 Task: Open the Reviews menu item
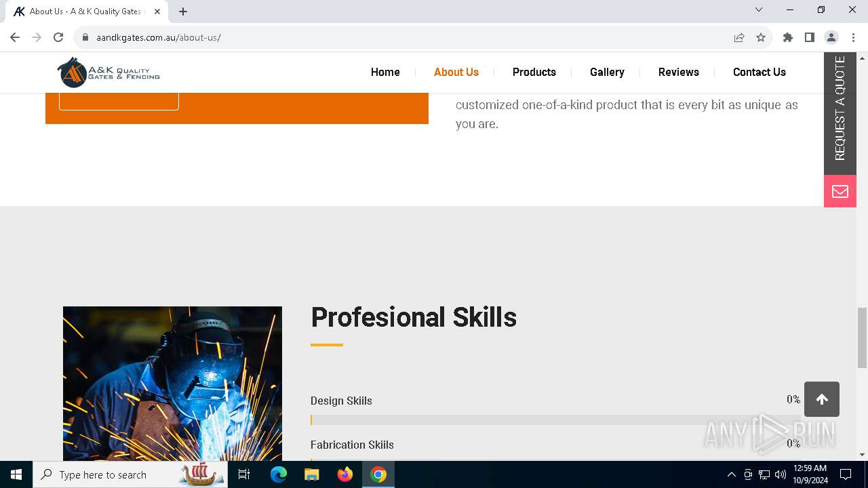pos(679,72)
